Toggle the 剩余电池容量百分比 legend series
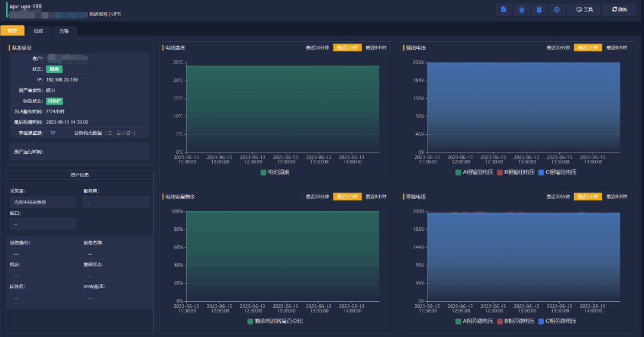Image resolution: width=644 pixels, height=337 pixels. point(275,321)
